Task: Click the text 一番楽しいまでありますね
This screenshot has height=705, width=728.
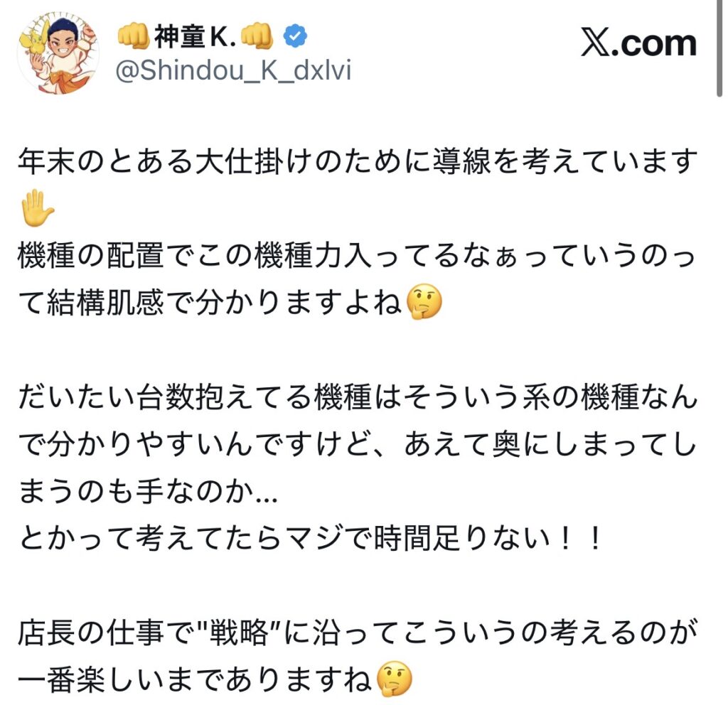Action: 196,679
